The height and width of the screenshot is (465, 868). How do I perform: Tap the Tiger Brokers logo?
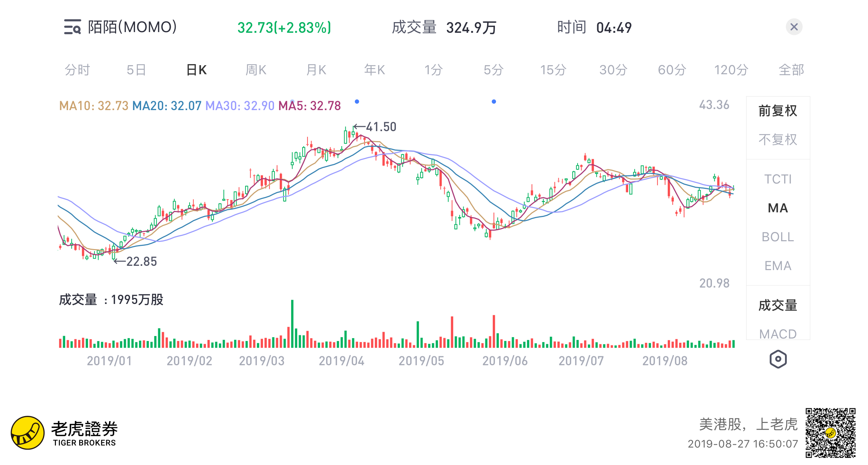point(28,433)
